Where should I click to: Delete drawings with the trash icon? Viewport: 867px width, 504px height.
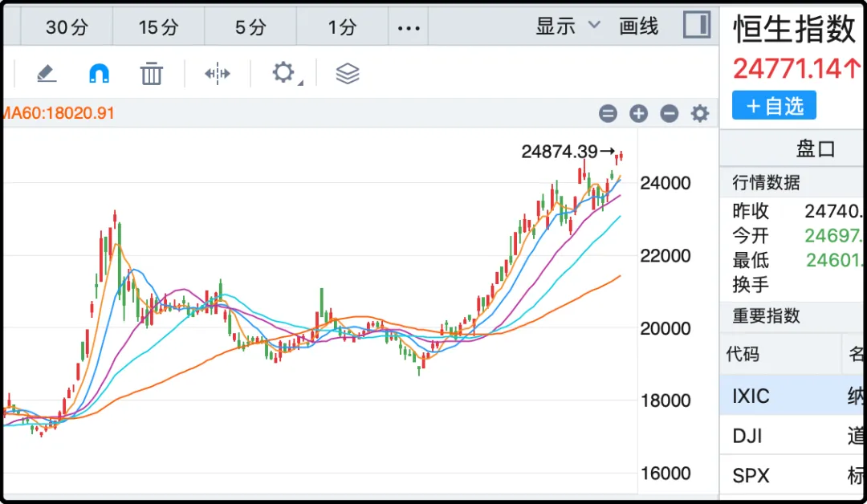[x=151, y=74]
